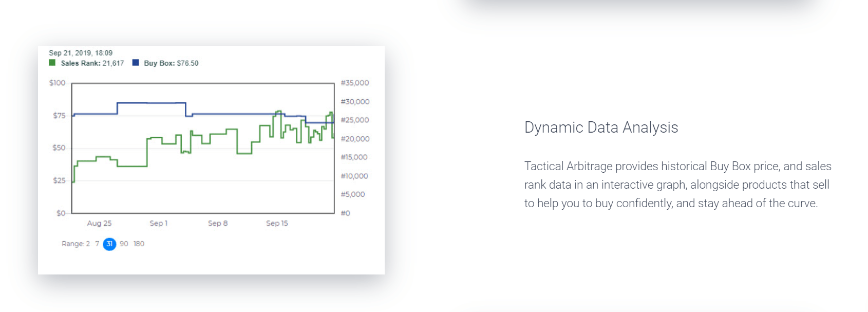Click the '#30,000' rank axis label
Viewport: 868px width, 312px height.
click(355, 102)
